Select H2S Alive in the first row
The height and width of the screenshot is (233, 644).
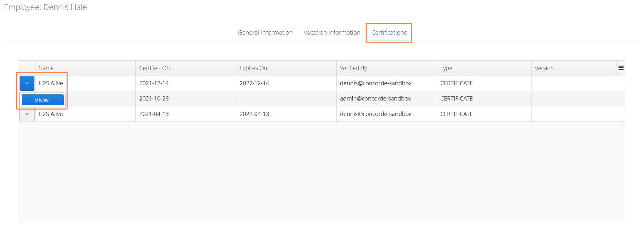coord(51,83)
